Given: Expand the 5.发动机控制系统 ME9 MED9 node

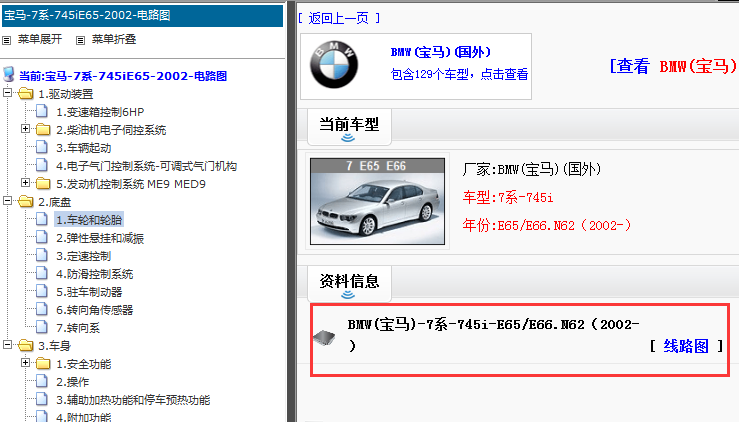Looking at the screenshot, I should pos(25,182).
